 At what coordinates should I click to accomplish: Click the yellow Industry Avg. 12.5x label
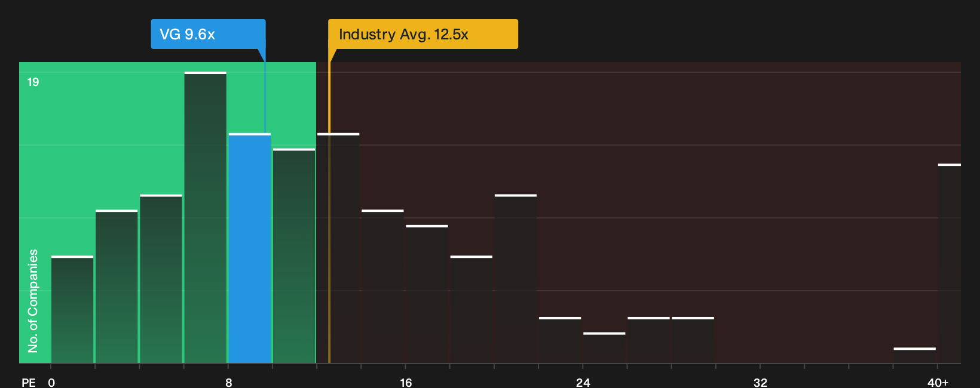tap(423, 34)
